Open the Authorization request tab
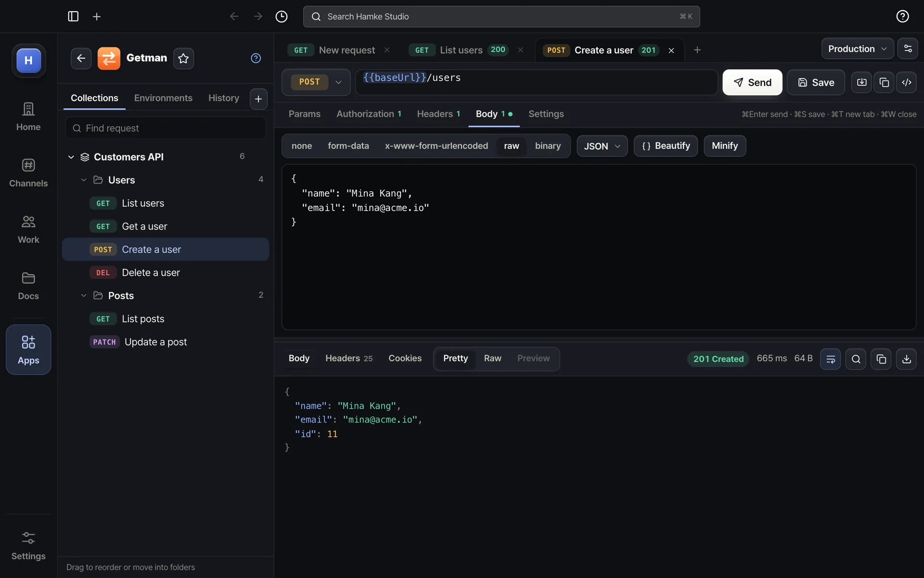 pyautogui.click(x=369, y=114)
